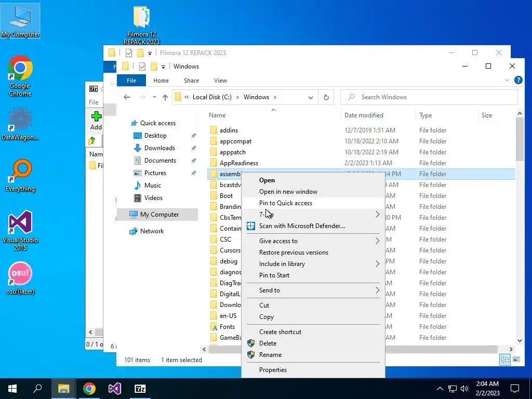Open the View ribbon tab
Screen dimensions: 532x399
click(x=220, y=81)
